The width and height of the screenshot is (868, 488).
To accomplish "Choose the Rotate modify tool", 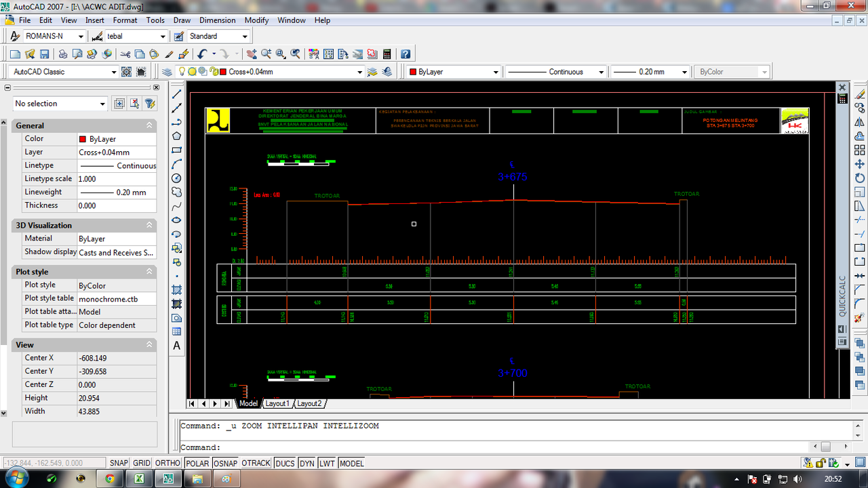I will click(x=860, y=178).
